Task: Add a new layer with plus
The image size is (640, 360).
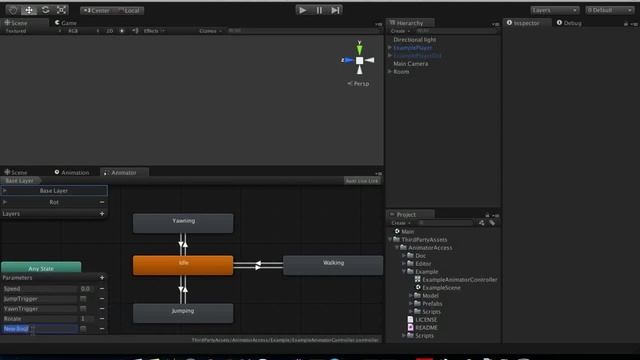Action: click(102, 213)
